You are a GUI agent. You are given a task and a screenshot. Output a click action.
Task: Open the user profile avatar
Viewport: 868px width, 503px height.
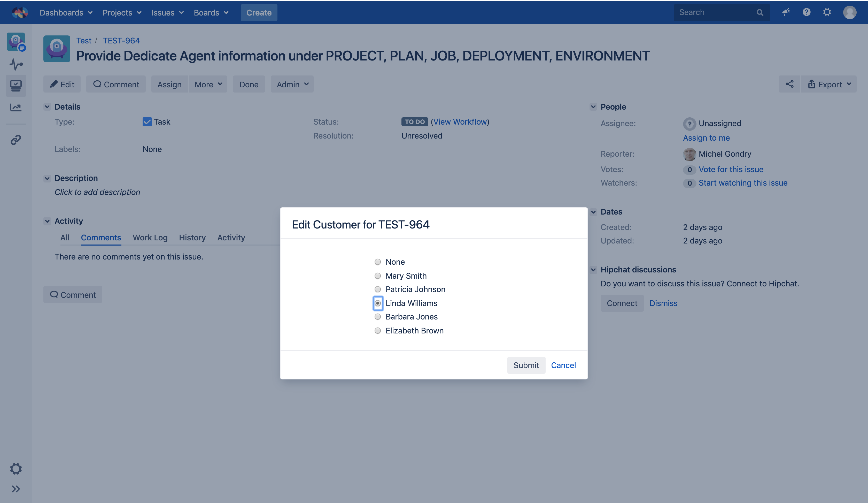tap(849, 12)
